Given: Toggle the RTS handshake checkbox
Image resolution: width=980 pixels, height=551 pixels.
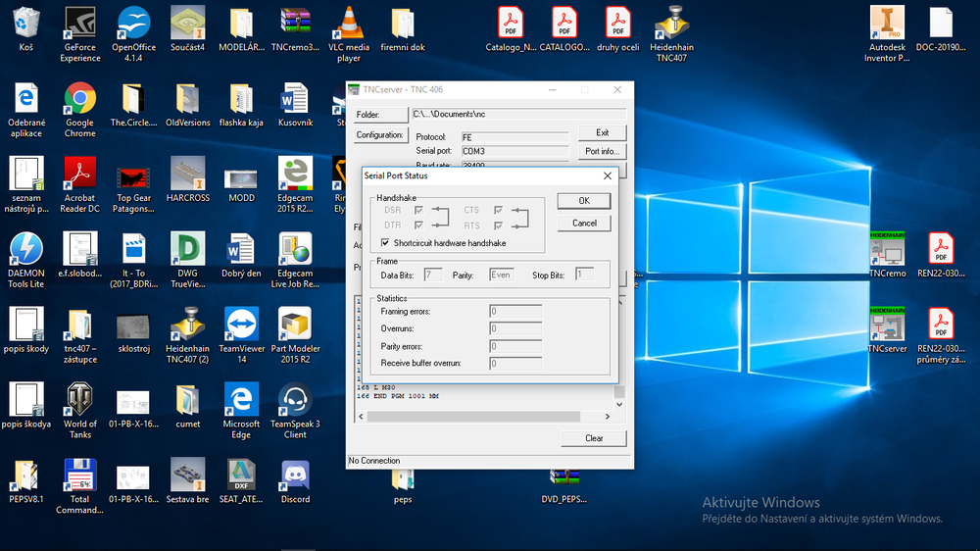Looking at the screenshot, I should (499, 225).
